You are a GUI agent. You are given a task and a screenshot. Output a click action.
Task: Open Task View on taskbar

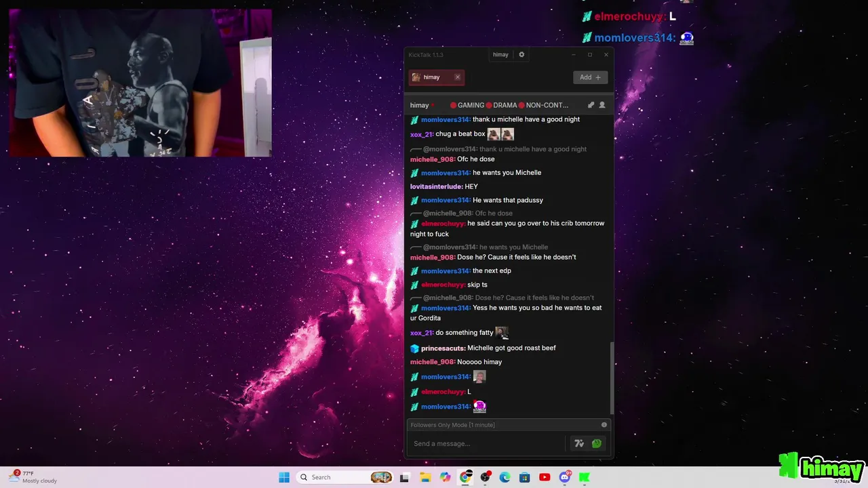point(405,477)
